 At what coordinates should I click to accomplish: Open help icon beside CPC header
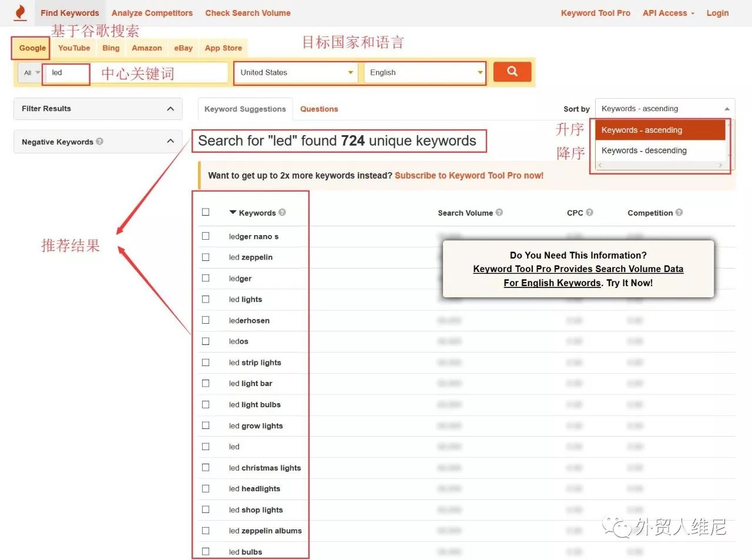(x=589, y=212)
